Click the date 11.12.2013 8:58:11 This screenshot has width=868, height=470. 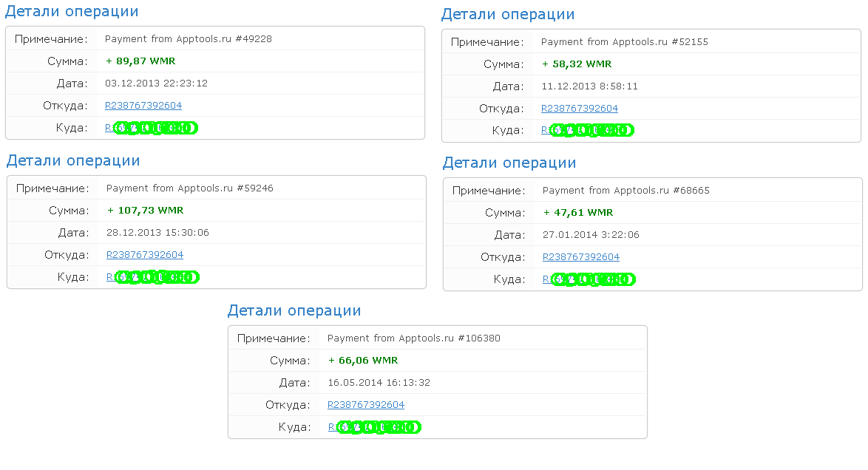click(589, 86)
